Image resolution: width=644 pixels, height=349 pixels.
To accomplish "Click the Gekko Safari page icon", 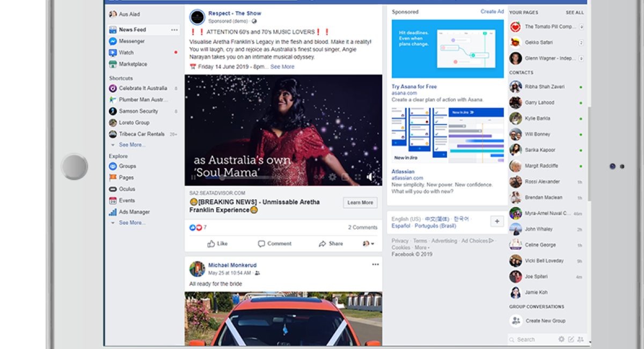I will (516, 42).
